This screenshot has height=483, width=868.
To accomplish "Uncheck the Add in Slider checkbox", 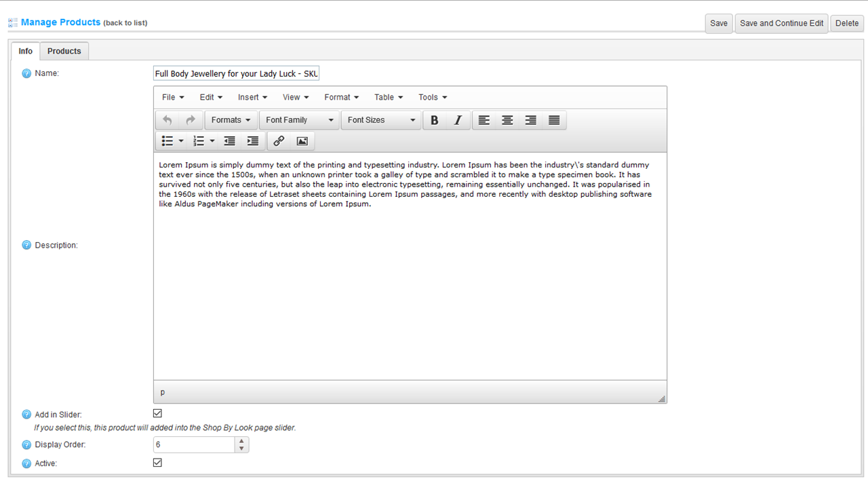I will (158, 413).
